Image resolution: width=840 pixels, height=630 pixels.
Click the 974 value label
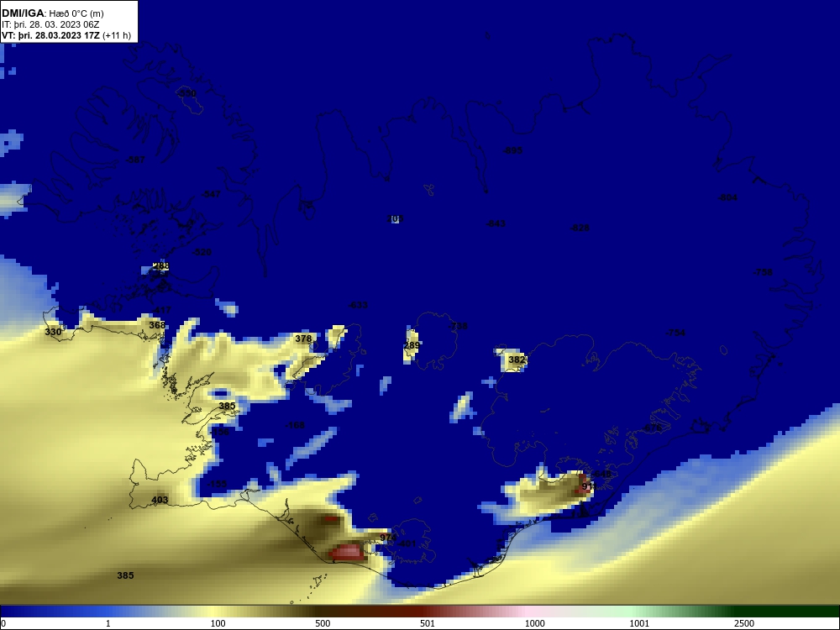coord(388,538)
